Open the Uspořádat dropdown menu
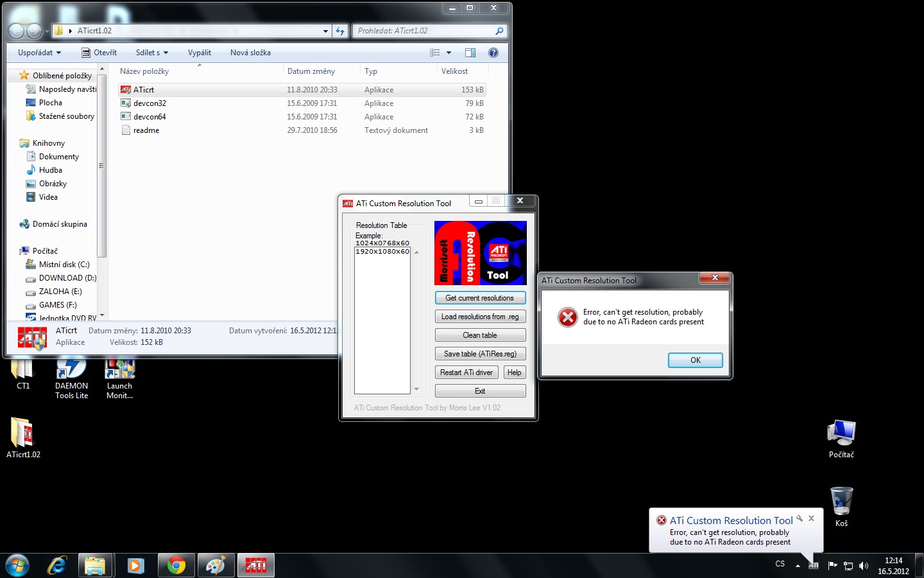924x578 pixels. (x=40, y=53)
